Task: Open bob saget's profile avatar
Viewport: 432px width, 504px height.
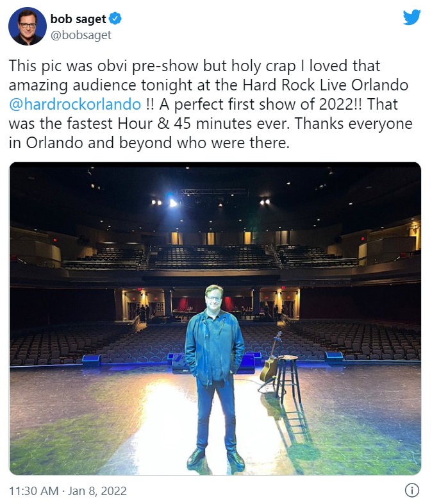Action: tap(27, 27)
